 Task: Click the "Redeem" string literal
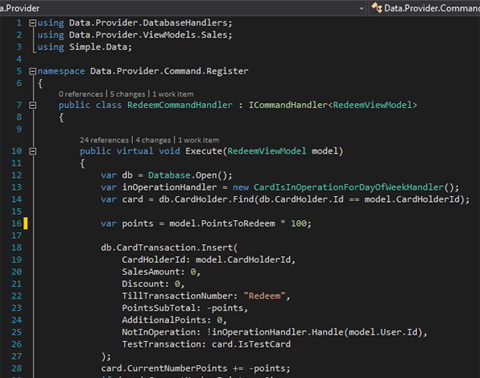265,296
